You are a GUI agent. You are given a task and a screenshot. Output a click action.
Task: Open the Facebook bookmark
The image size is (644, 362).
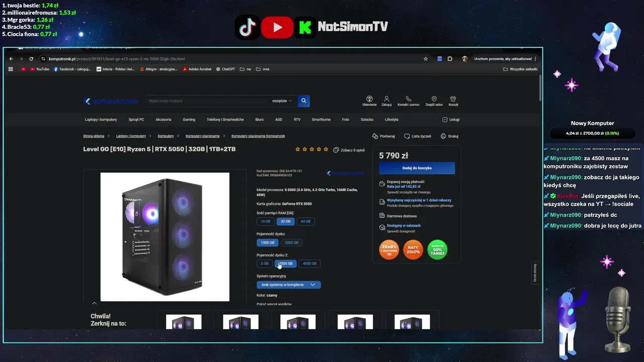[72, 69]
